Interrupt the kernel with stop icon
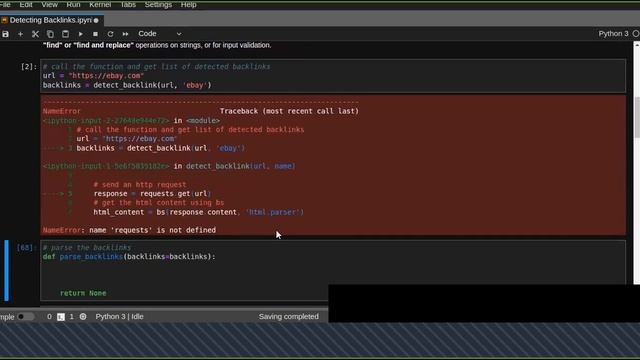This screenshot has width=640, height=360. point(95,34)
